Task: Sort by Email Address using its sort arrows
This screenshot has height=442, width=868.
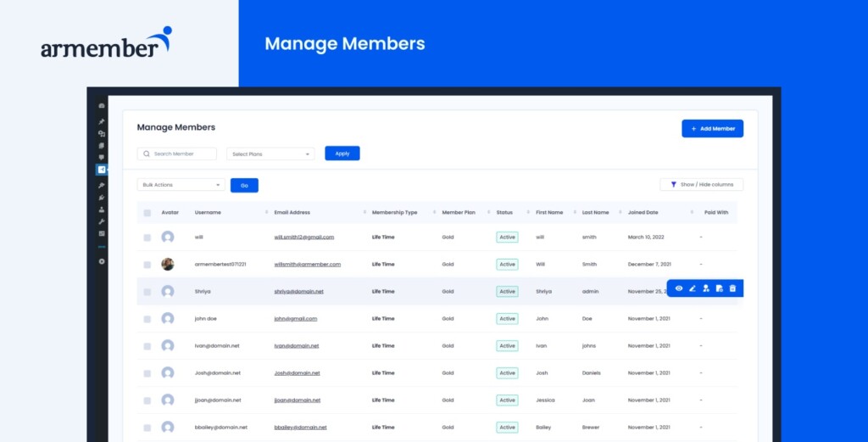Action: (364, 213)
